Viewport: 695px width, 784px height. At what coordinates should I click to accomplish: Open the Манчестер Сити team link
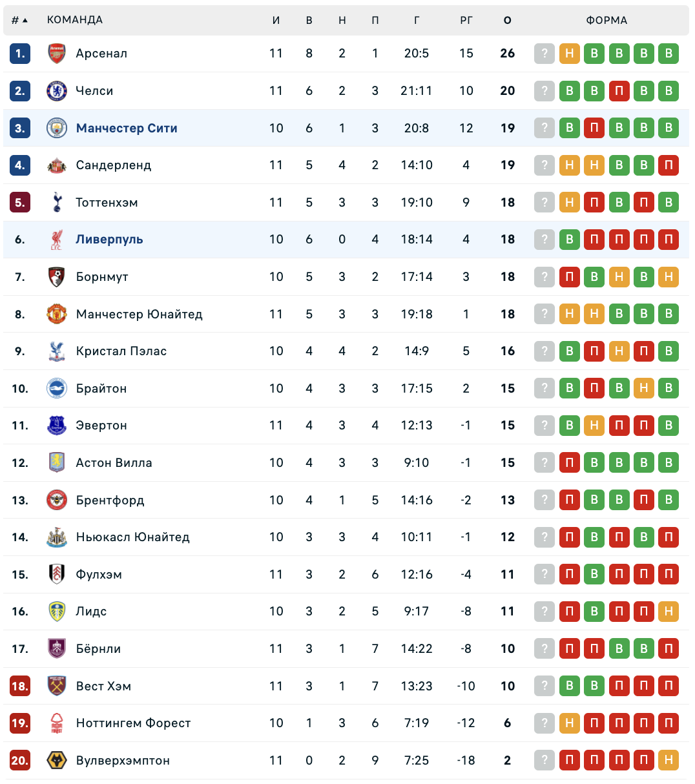[127, 128]
